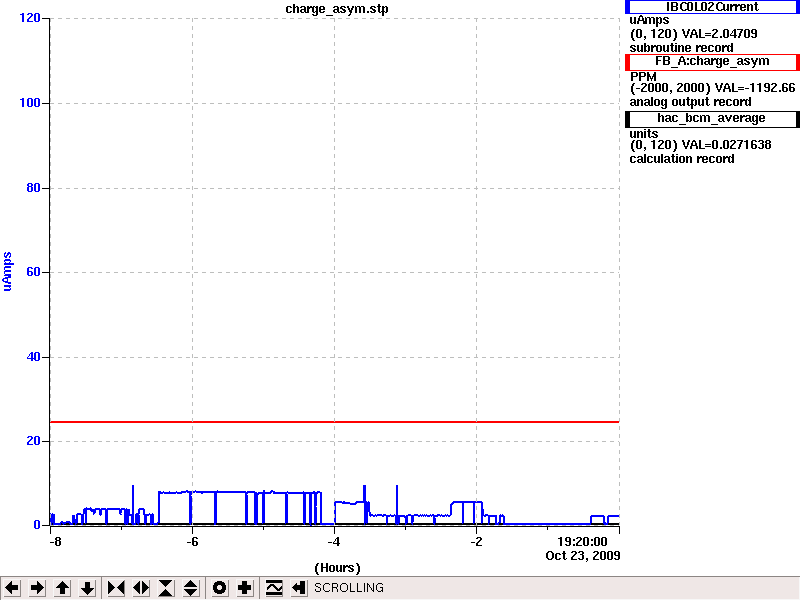Click the SCROLLING status label
Image resolution: width=800 pixels, height=600 pixels.
(x=348, y=588)
